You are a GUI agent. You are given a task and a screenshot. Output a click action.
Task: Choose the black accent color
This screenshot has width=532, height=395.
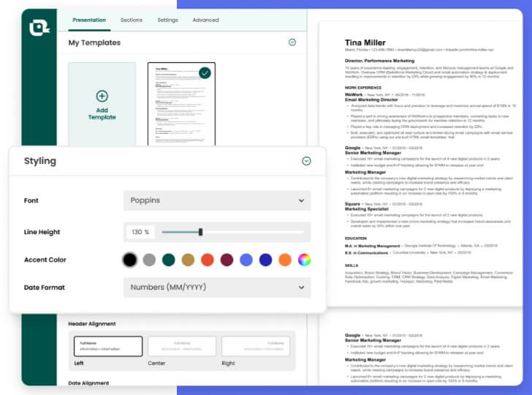(x=129, y=260)
